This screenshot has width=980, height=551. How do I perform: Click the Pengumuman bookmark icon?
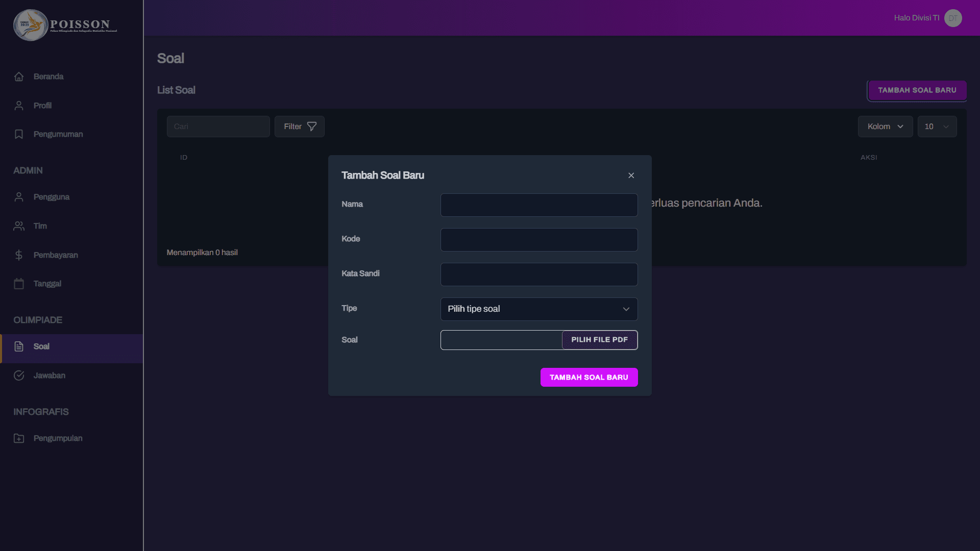19,134
